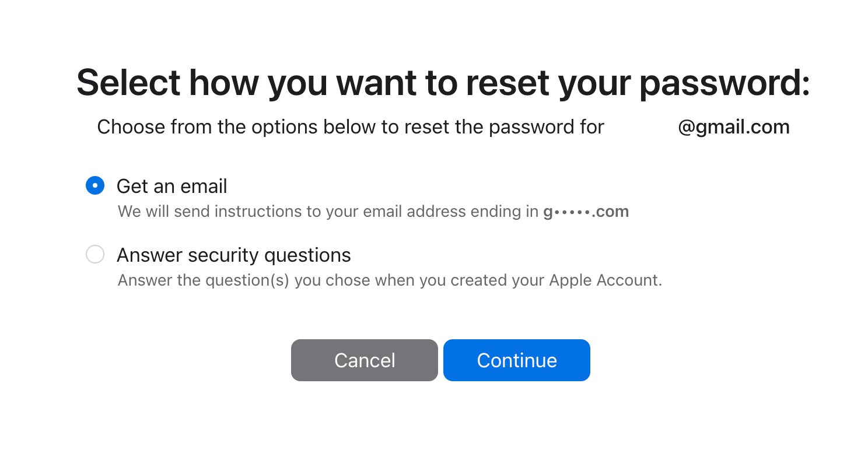
Task: Click the "Answer the question(s) you chose" description
Action: (389, 280)
